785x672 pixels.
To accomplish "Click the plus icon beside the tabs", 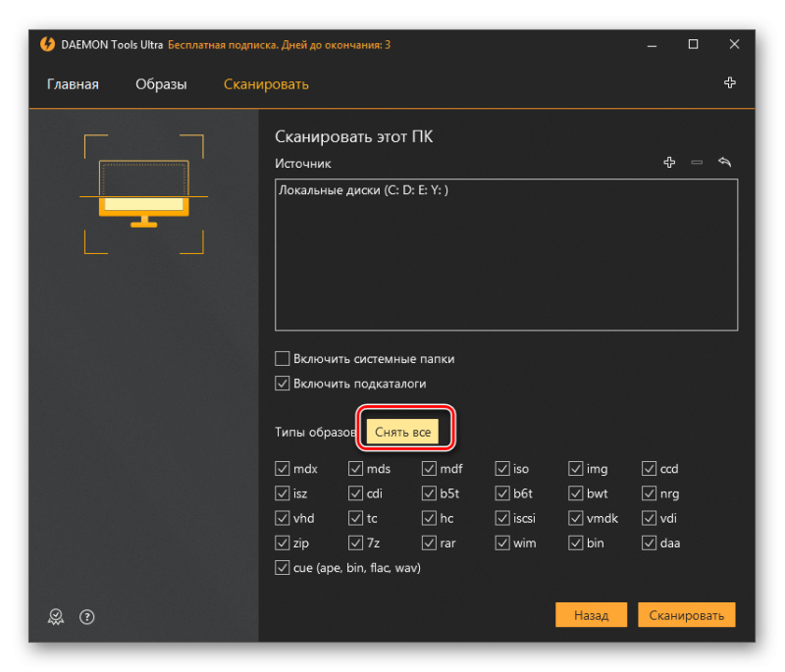I will [x=729, y=82].
